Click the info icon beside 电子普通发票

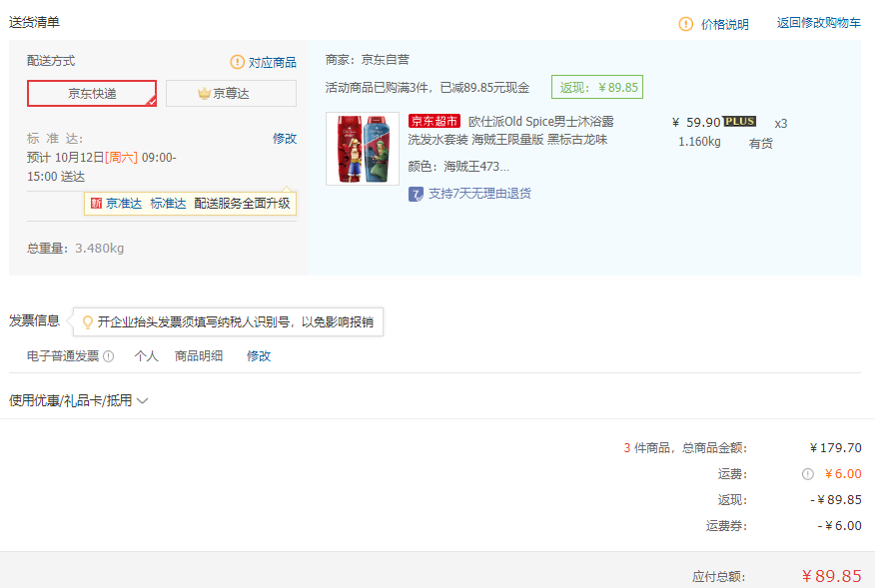click(x=109, y=356)
